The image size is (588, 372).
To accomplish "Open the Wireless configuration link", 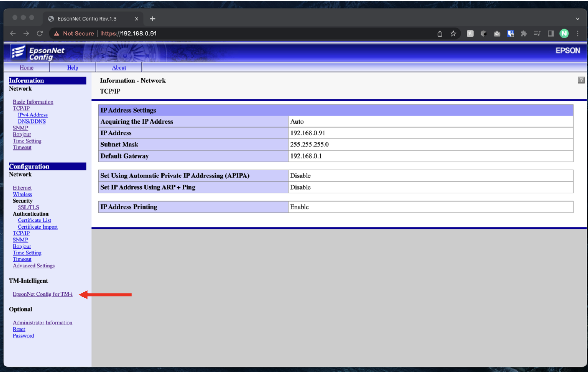I will click(22, 194).
